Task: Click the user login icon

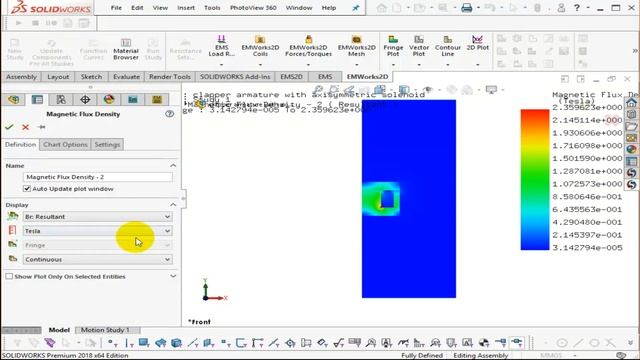Action: (561, 8)
